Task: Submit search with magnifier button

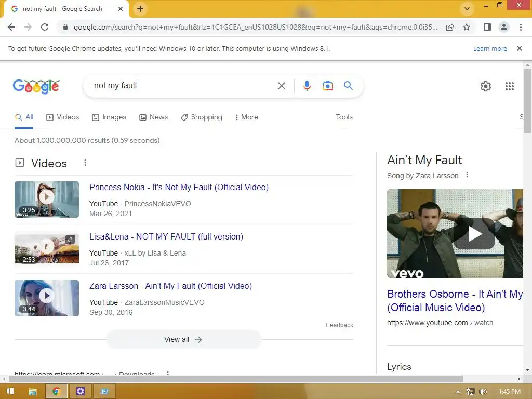Action: 349,86
